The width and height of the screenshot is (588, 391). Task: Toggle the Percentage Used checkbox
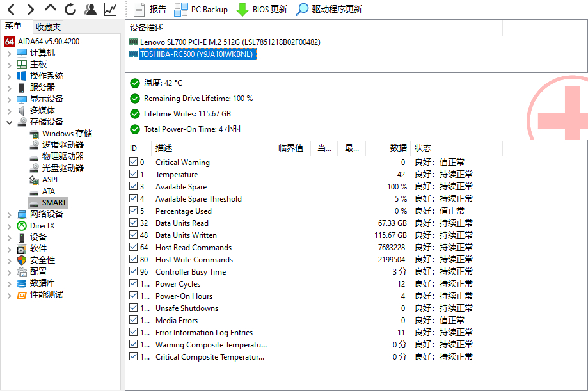[133, 210]
